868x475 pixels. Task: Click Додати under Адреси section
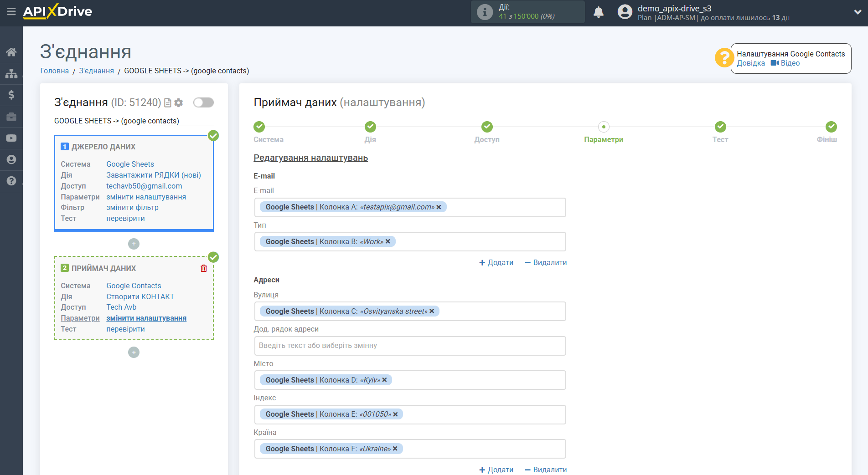[x=496, y=470]
